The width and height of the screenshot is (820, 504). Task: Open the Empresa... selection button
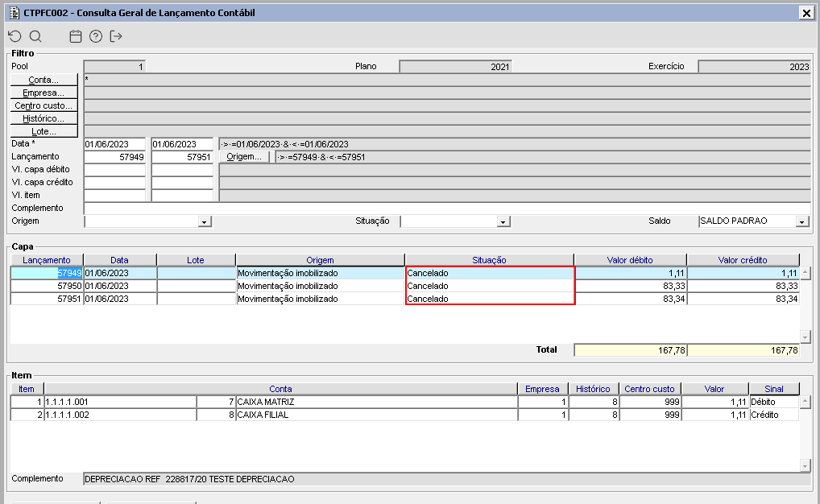(x=44, y=93)
